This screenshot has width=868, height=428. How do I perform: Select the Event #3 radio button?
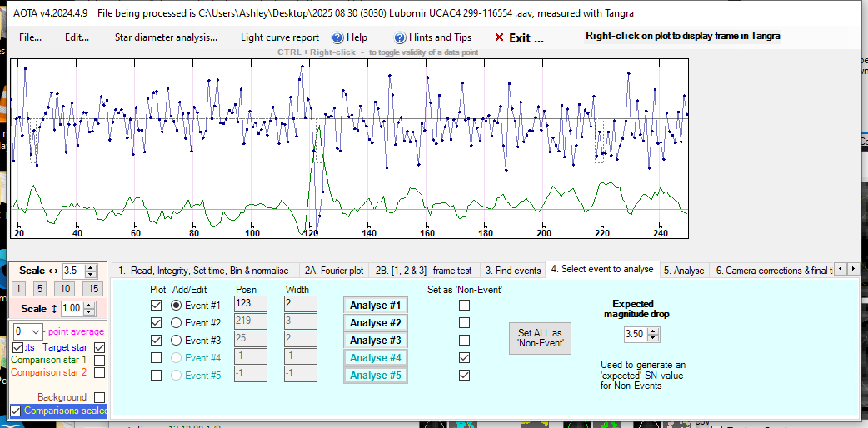tap(176, 341)
